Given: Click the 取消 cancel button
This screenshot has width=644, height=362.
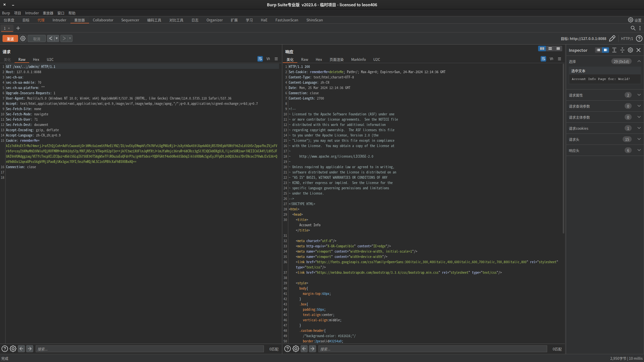Looking at the screenshot, I should pyautogui.click(x=37, y=39).
